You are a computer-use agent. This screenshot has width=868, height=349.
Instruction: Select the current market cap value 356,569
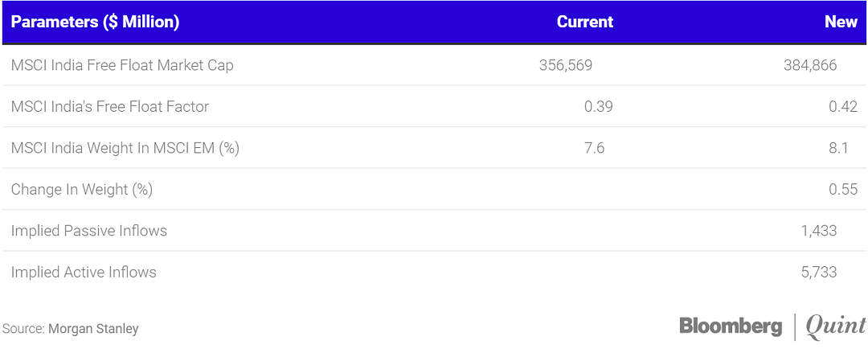pyautogui.click(x=565, y=65)
